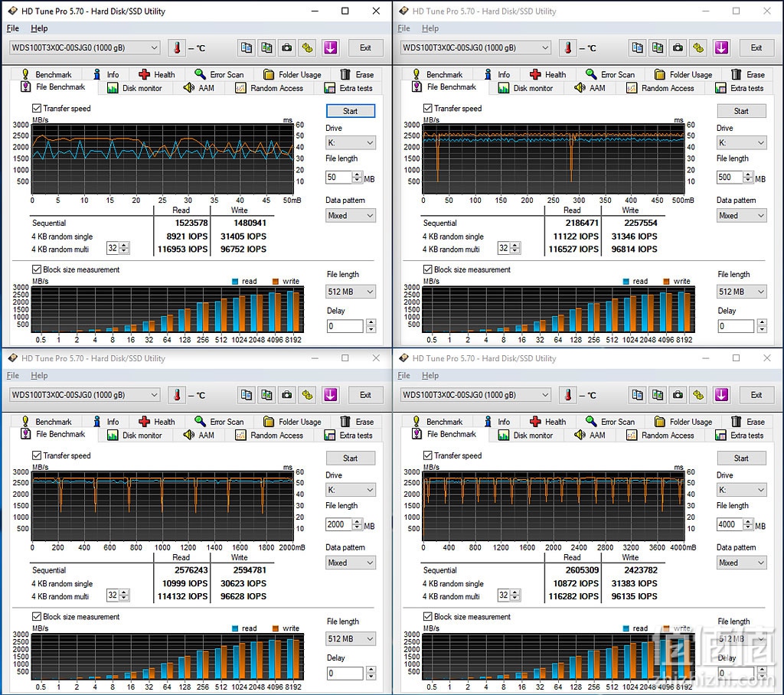Click copy screenshot icon in bottom-right window

click(658, 395)
